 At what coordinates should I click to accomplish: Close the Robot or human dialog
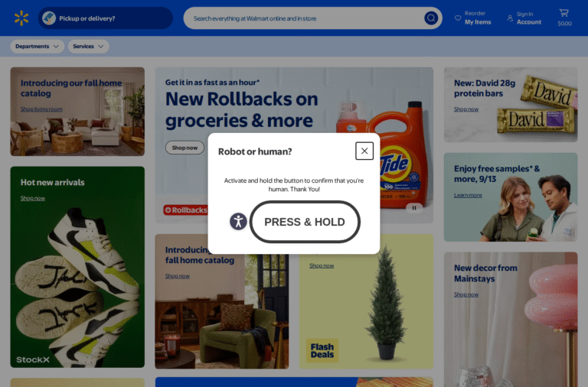tap(364, 151)
